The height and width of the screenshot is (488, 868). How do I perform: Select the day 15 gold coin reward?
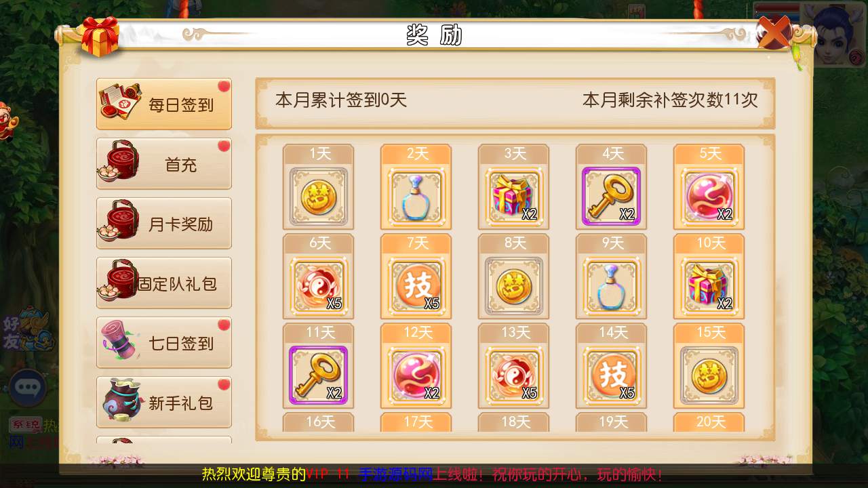709,375
